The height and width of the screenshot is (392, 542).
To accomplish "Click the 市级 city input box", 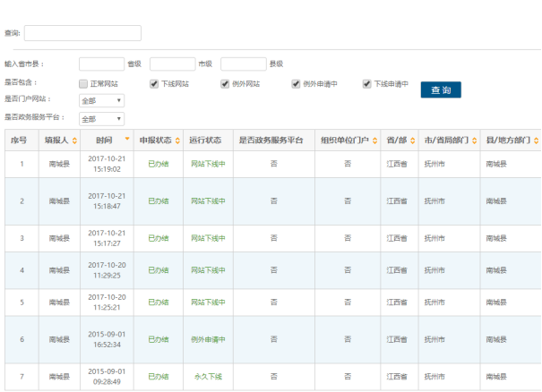I will tap(172, 64).
